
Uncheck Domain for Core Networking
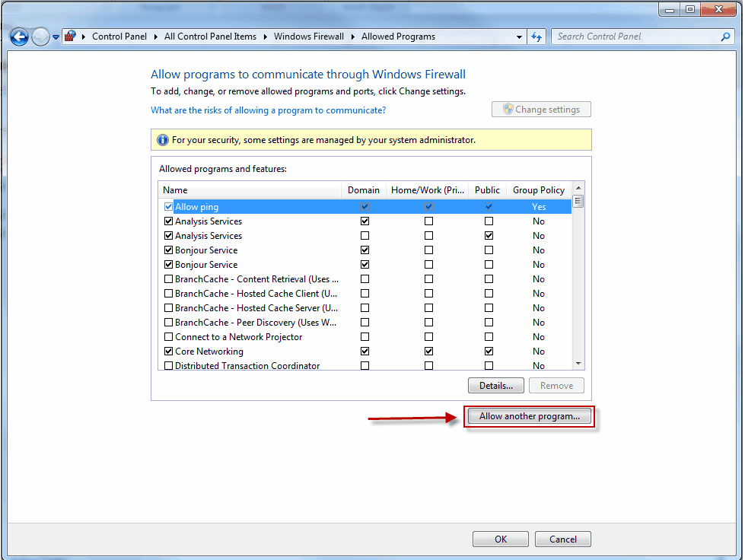tap(365, 352)
